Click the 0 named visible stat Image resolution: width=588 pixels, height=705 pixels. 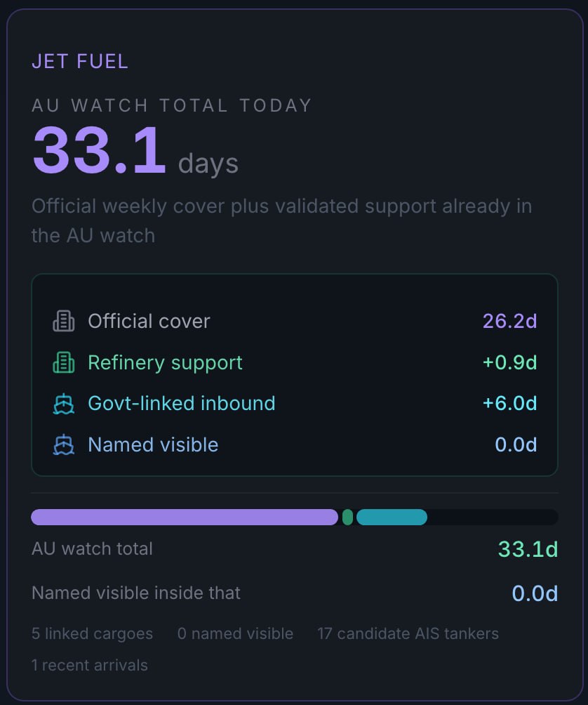click(x=235, y=633)
